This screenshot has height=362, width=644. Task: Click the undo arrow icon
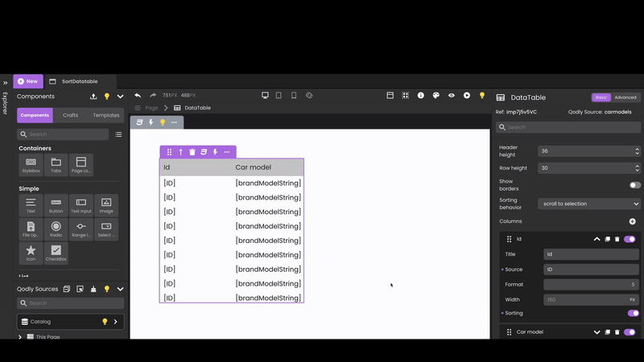coord(138,96)
